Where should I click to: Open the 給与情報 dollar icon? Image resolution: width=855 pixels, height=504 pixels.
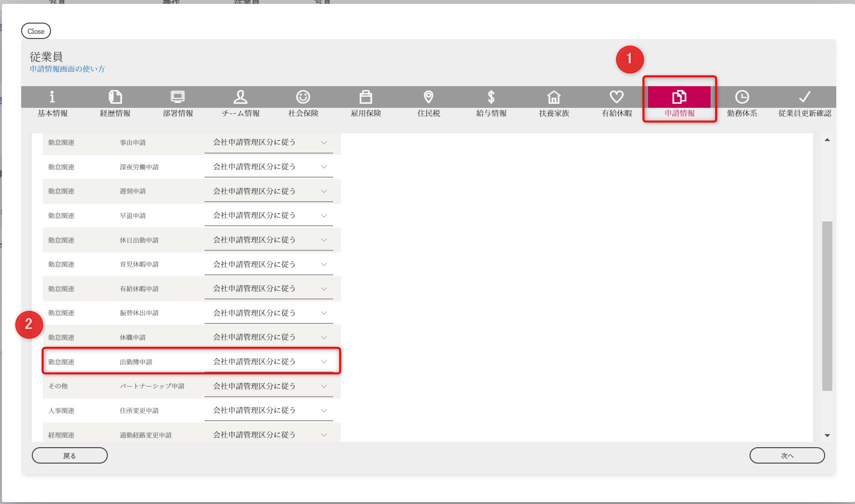pyautogui.click(x=491, y=97)
